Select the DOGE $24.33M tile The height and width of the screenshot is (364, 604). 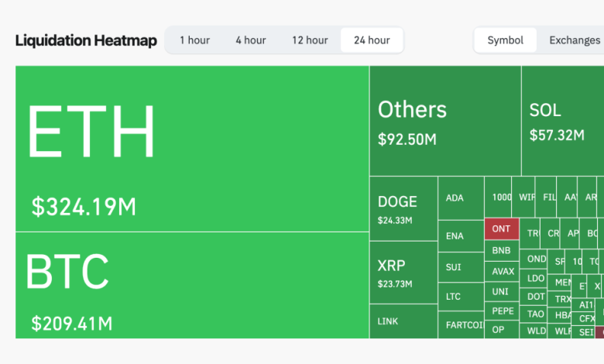tap(403, 209)
